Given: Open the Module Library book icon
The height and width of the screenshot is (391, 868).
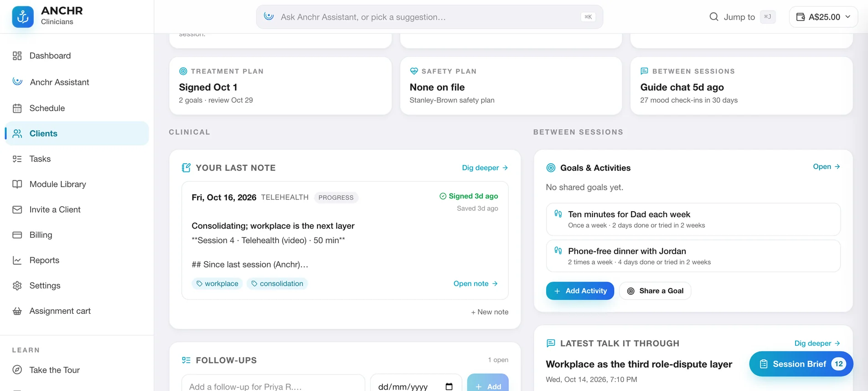Looking at the screenshot, I should pyautogui.click(x=17, y=184).
